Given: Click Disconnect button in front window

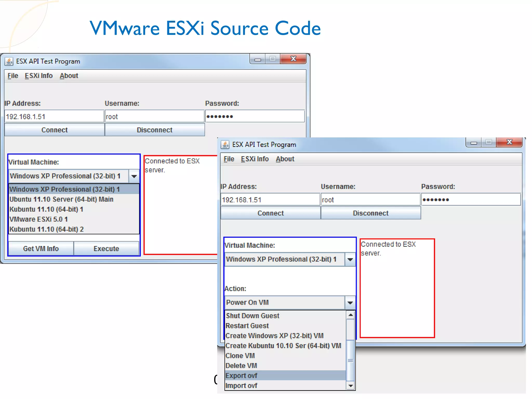Looking at the screenshot, I should click(371, 213).
